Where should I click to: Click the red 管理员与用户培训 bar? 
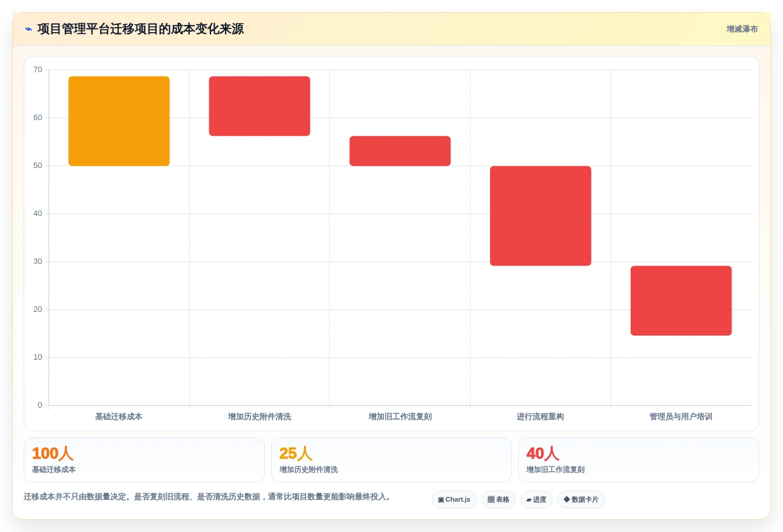[x=681, y=301]
